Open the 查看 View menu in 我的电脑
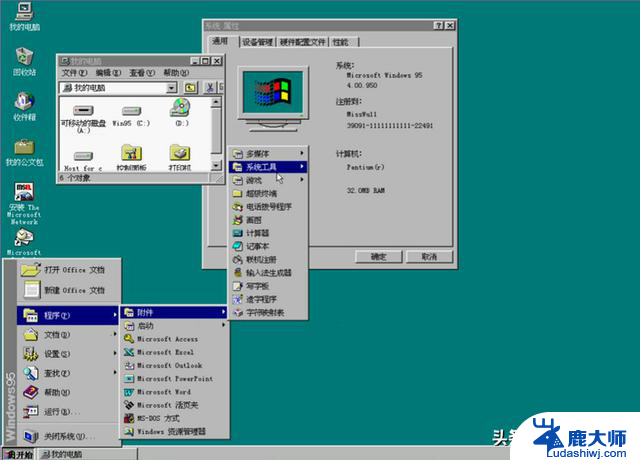This screenshot has width=640, height=460. click(142, 73)
